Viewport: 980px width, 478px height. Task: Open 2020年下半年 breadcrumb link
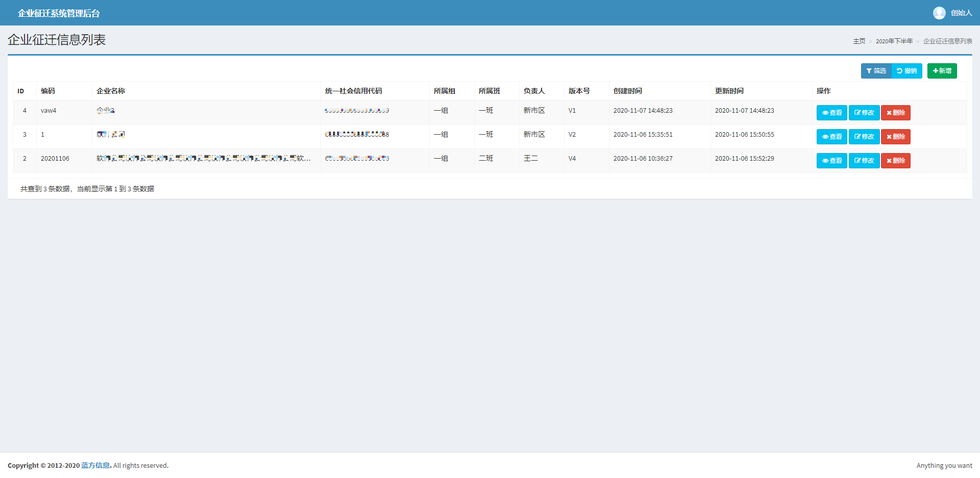894,41
